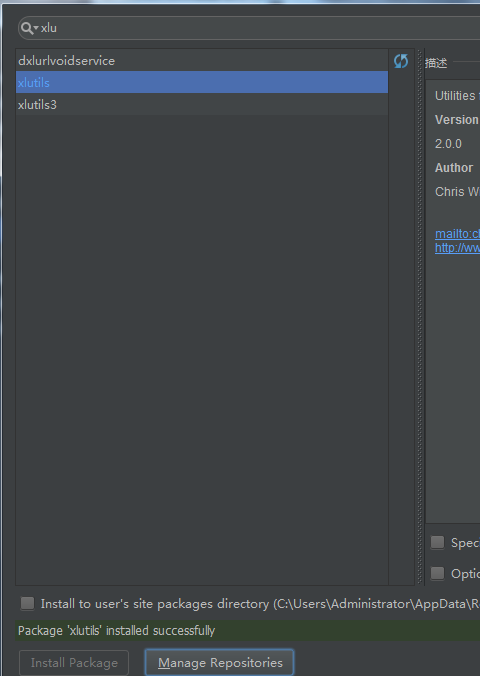Click the Install Package button
The width and height of the screenshot is (480, 676).
pyautogui.click(x=74, y=663)
